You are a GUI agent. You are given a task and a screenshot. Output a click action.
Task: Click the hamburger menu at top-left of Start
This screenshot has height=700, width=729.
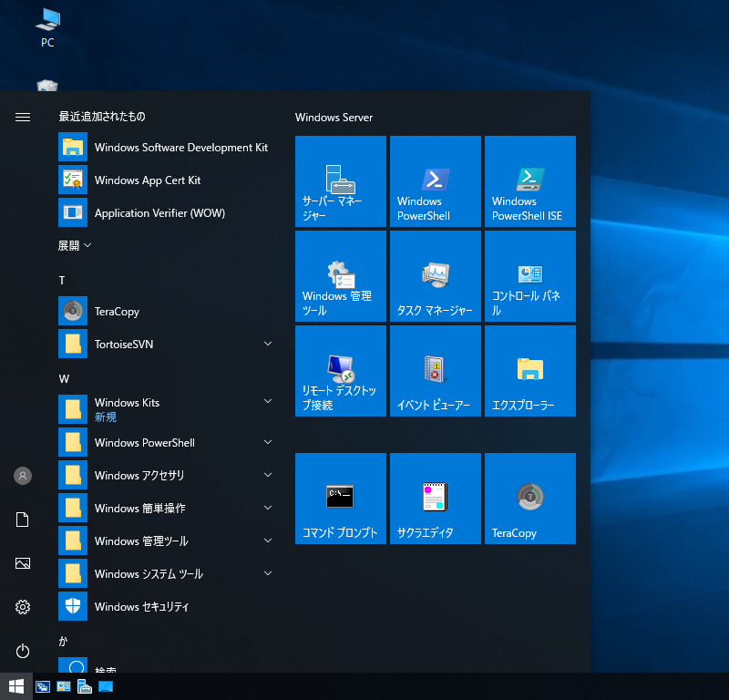22,117
